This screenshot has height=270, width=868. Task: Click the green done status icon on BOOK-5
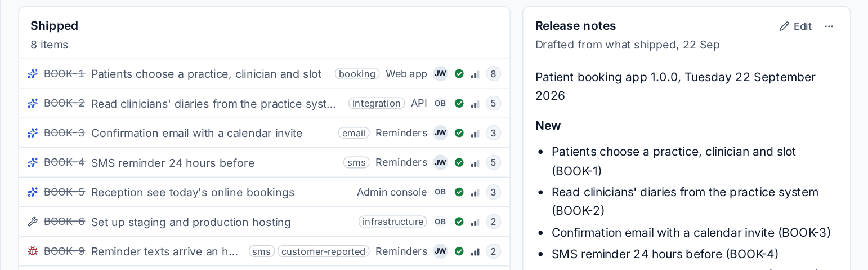click(459, 192)
